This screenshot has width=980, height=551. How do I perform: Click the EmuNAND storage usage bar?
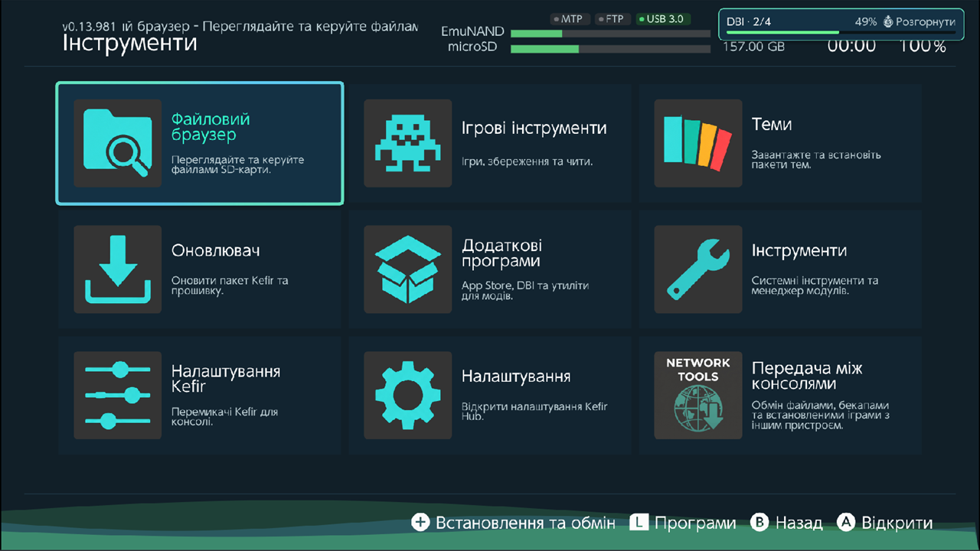pos(610,34)
